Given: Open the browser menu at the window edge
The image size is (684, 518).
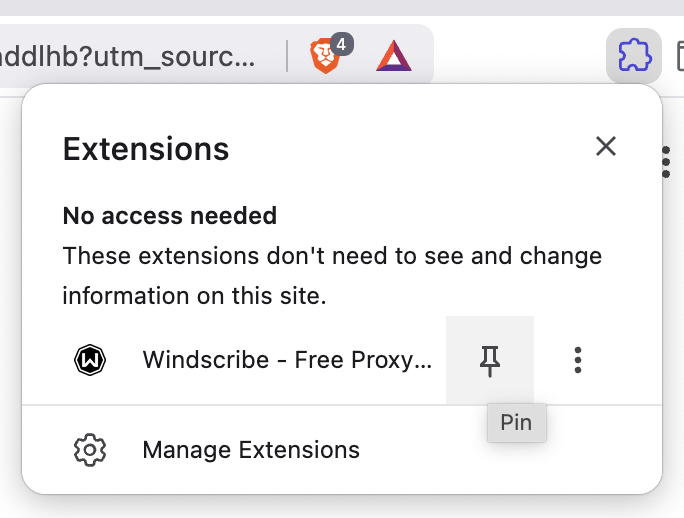Looking at the screenshot, I should click(666, 162).
